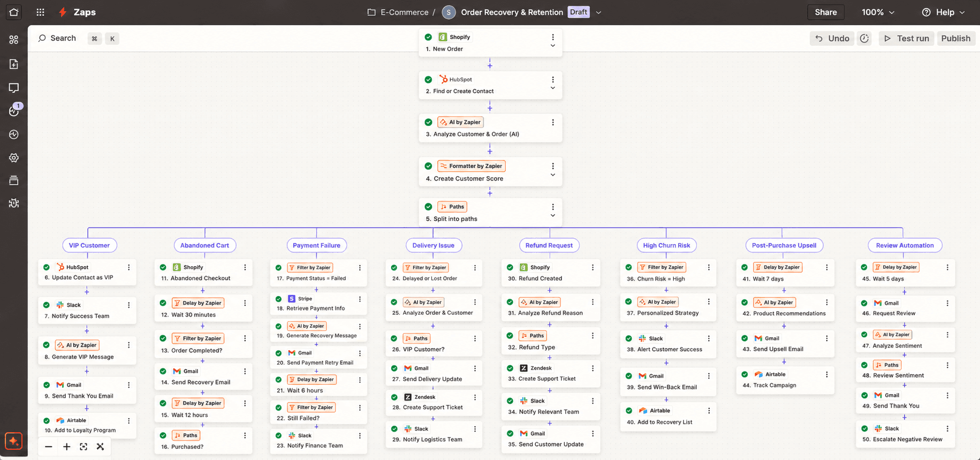
Task: Open the Help dropdown menu
Action: pos(943,12)
